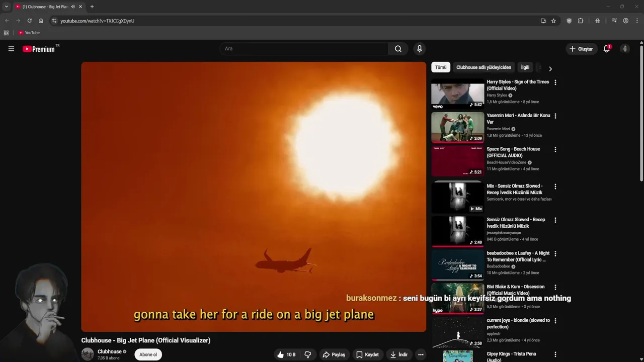Click the main video player
Screen dimensions: 644x362
pyautogui.click(x=254, y=197)
